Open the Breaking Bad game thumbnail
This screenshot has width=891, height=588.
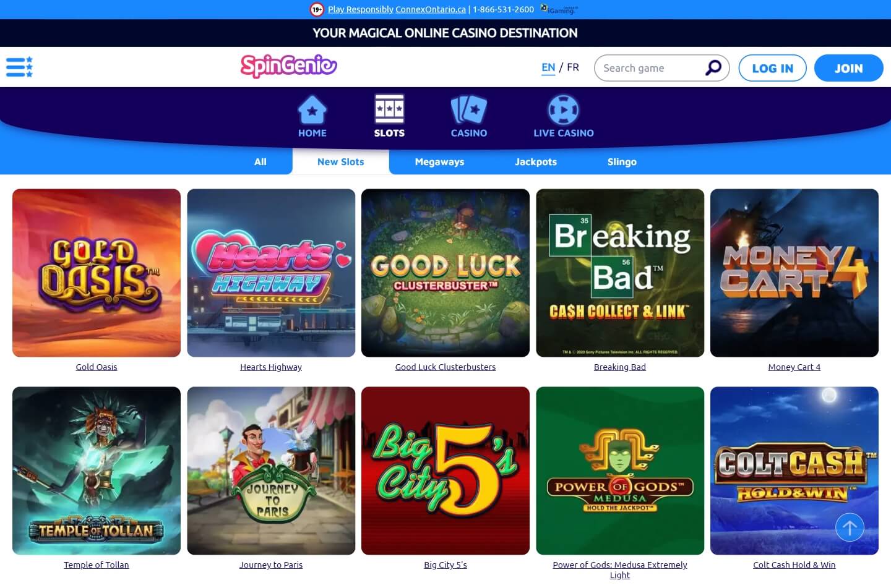click(x=620, y=273)
